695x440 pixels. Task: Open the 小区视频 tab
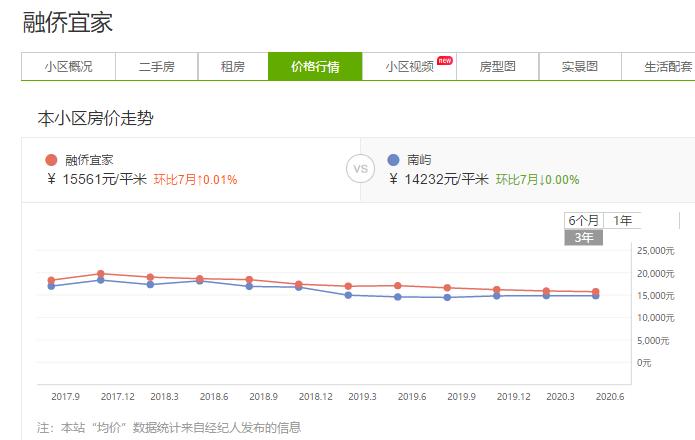(409, 66)
